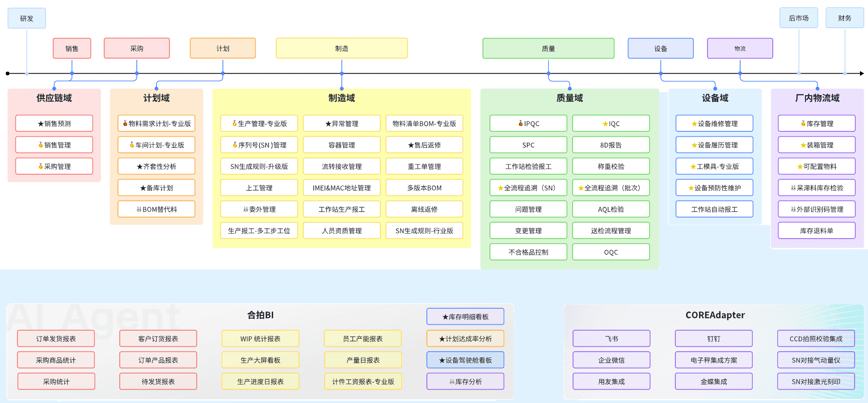Click 上工管理 module
Image resolution: width=868 pixels, height=403 pixels.
(259, 188)
